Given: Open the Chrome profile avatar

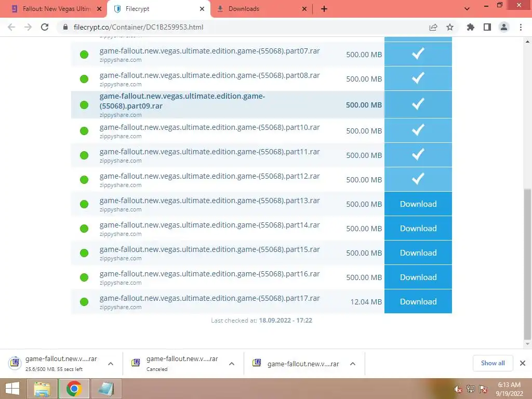Looking at the screenshot, I should click(504, 27).
